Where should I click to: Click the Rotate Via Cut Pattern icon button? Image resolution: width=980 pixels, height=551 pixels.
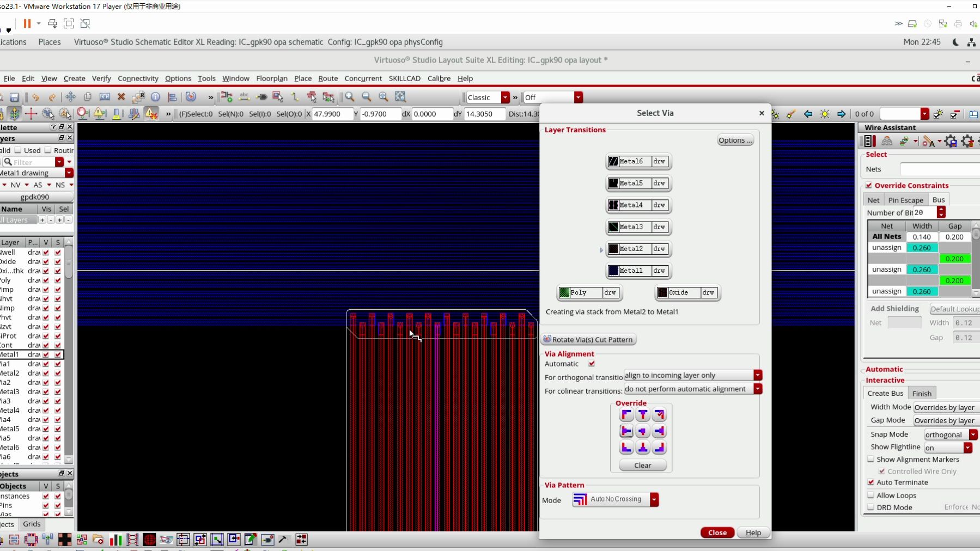[x=589, y=339]
